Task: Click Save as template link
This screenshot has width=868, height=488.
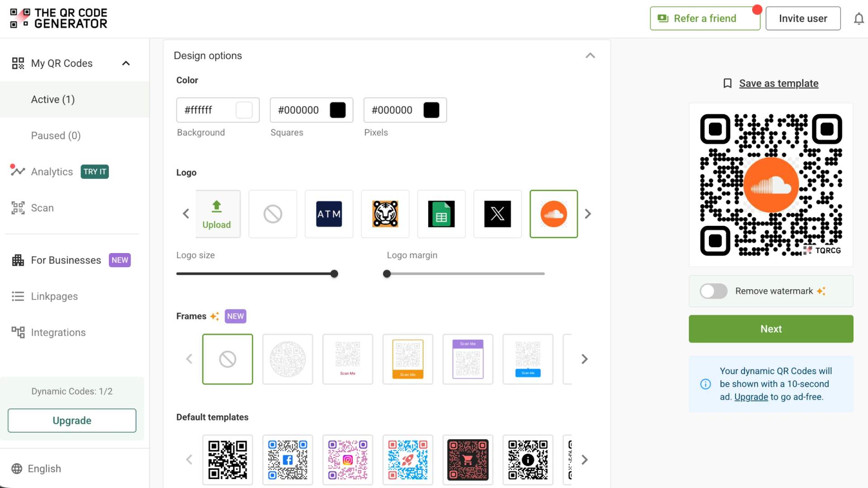Action: pyautogui.click(x=778, y=84)
